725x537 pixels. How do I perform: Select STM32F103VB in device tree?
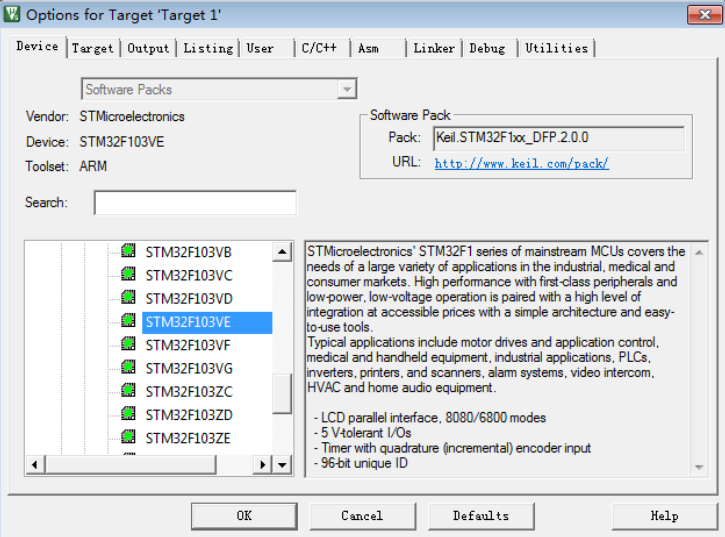point(189,253)
